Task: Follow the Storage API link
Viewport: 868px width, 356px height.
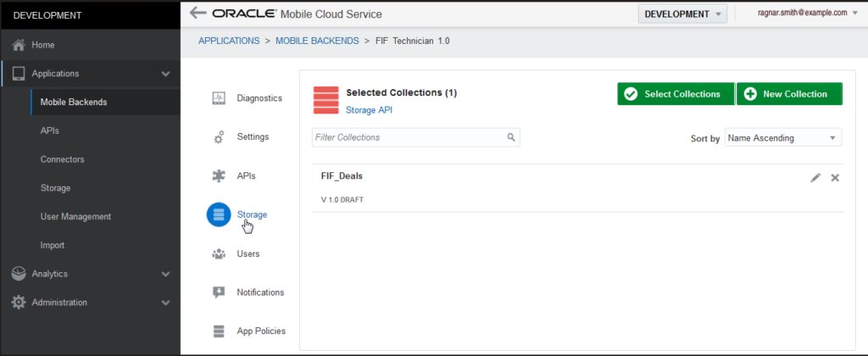Action: [x=369, y=110]
